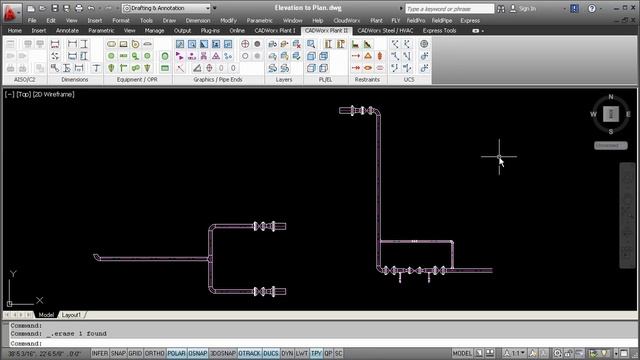The width and height of the screenshot is (640, 360).
Task: Open the Quick Access toolbar customize arrow
Action: (215, 8)
